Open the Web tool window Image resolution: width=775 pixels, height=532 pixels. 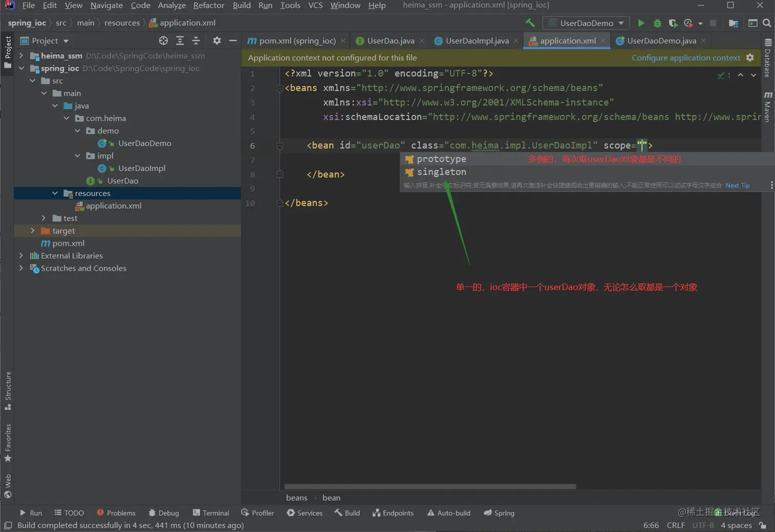[8, 486]
